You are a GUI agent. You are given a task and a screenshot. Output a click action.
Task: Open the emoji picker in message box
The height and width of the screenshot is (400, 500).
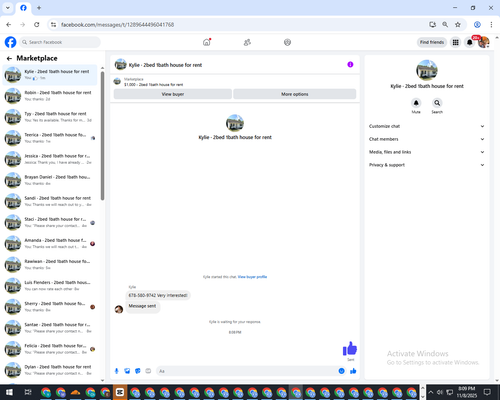tap(341, 371)
